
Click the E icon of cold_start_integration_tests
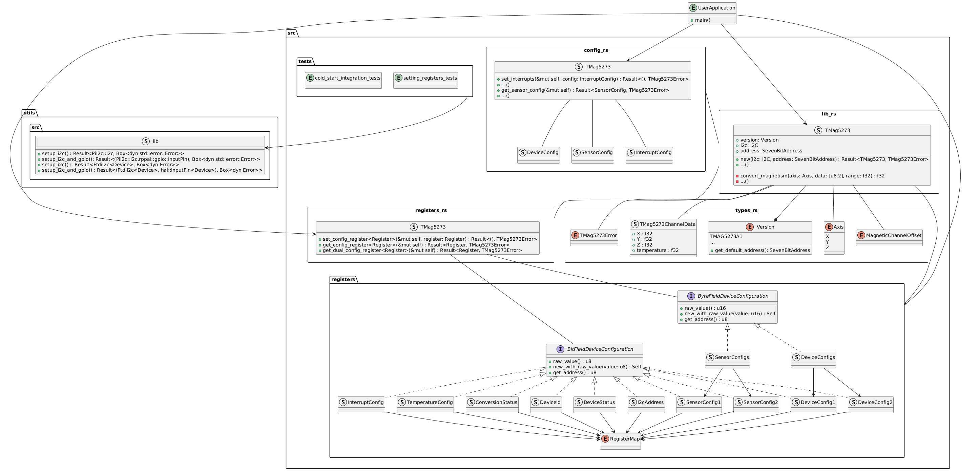(310, 78)
